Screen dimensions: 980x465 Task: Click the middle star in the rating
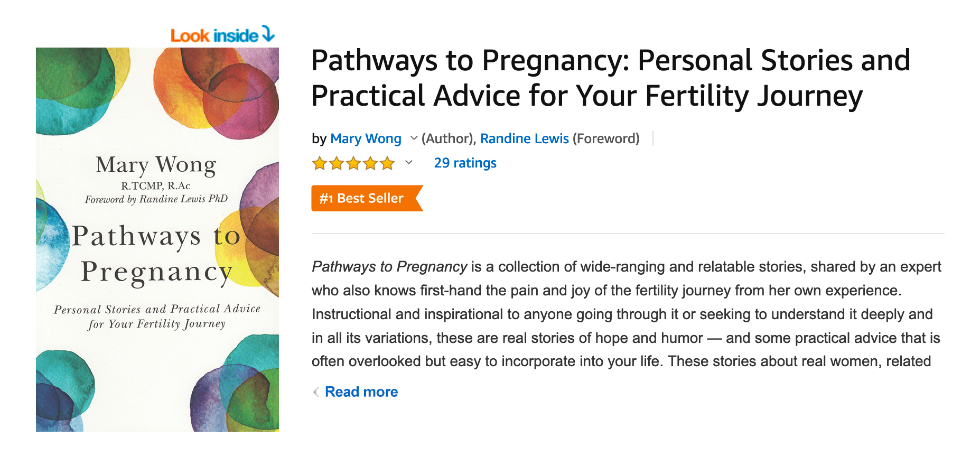point(353,163)
